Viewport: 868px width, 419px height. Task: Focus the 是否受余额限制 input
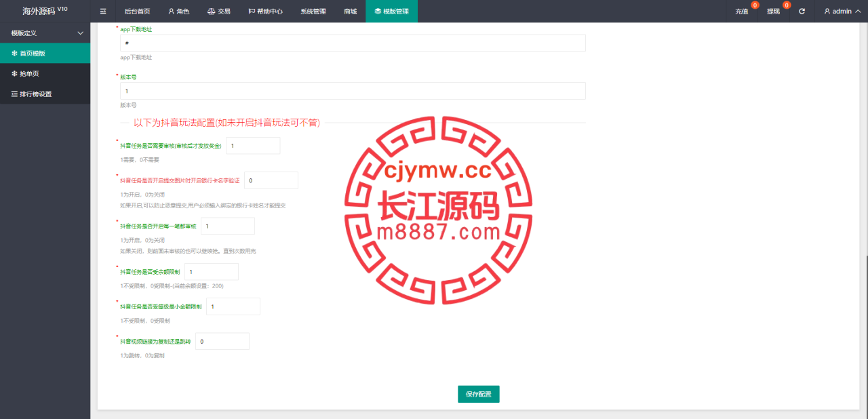tap(212, 272)
